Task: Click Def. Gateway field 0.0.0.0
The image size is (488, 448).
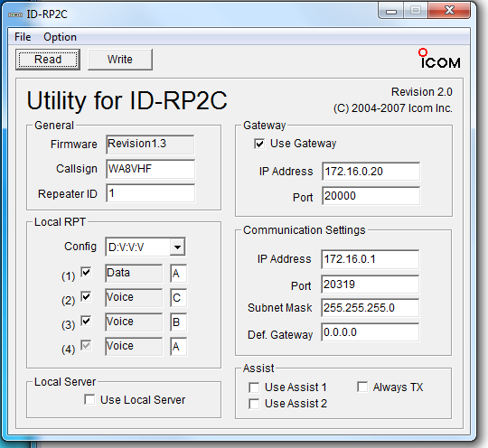Action: pos(370,332)
